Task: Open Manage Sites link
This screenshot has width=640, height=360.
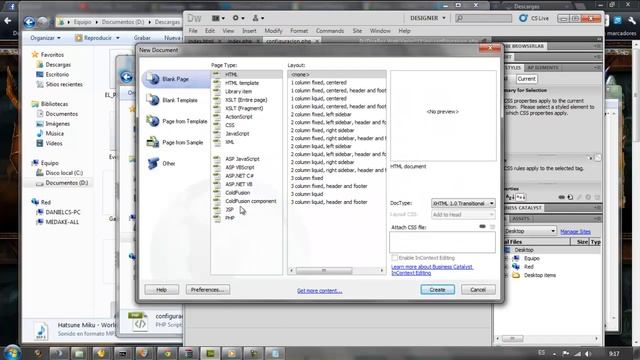Action: 576,231
